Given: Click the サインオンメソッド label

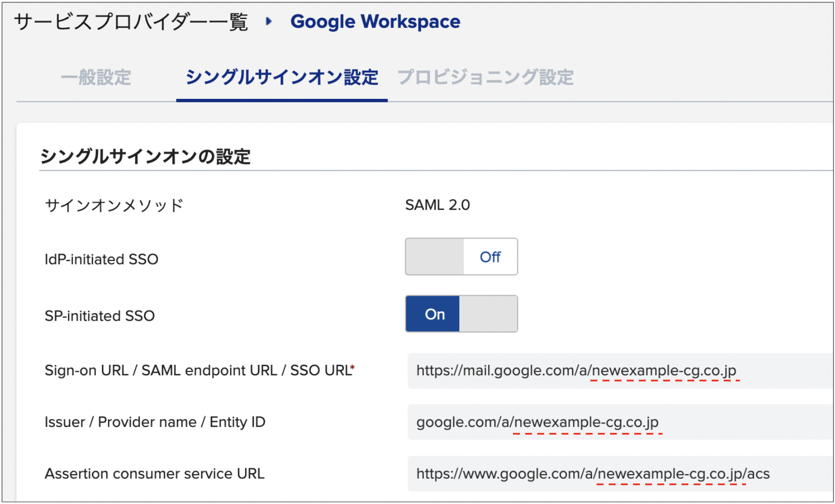Looking at the screenshot, I should pos(114,205).
